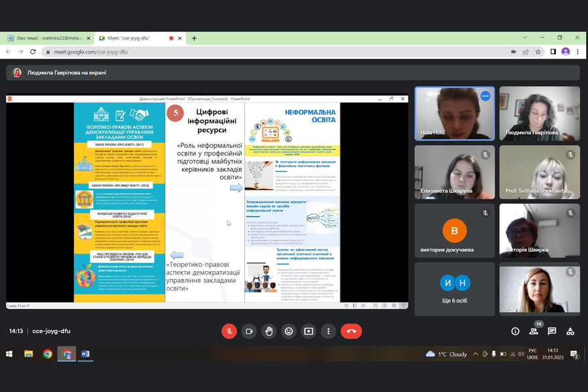Viewport: 588px width, 392px height.
Task: Open Windows Start menu
Action: (9, 353)
